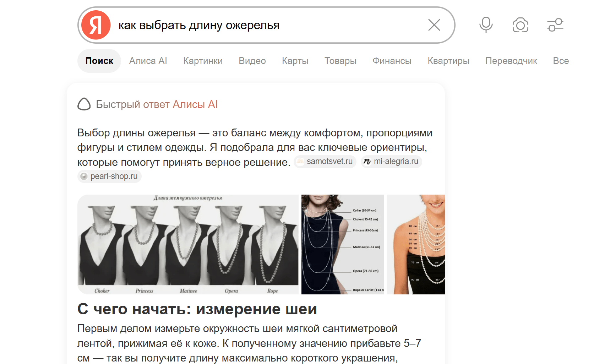The width and height of the screenshot is (610, 364).
Task: Open layered pearl strands image thumbnail
Action: click(416, 244)
